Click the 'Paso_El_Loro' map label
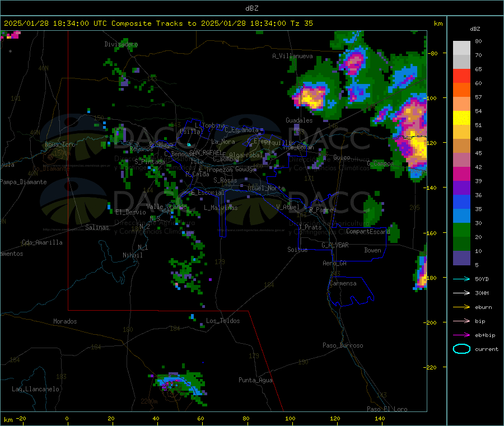This screenshot has height=426, width=504. click(387, 409)
